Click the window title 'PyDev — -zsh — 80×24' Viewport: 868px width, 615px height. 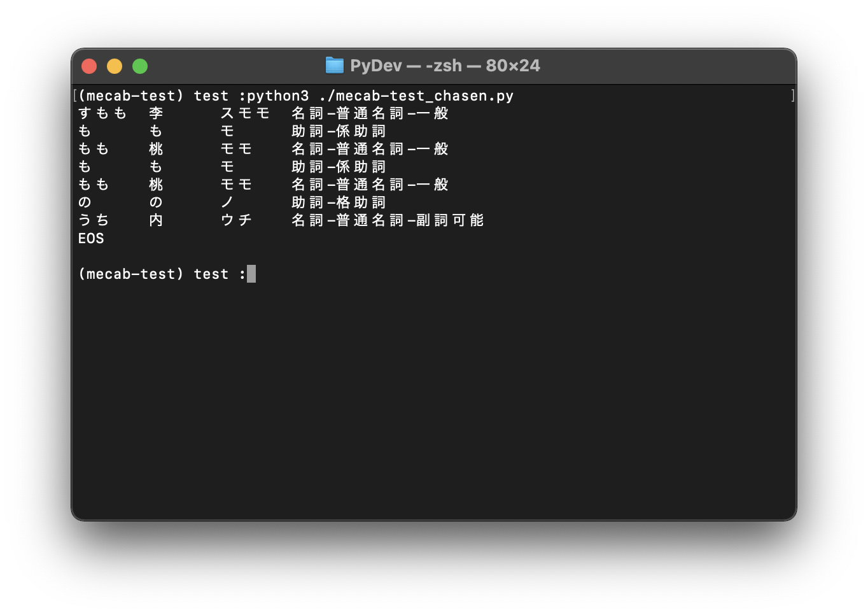pos(445,66)
